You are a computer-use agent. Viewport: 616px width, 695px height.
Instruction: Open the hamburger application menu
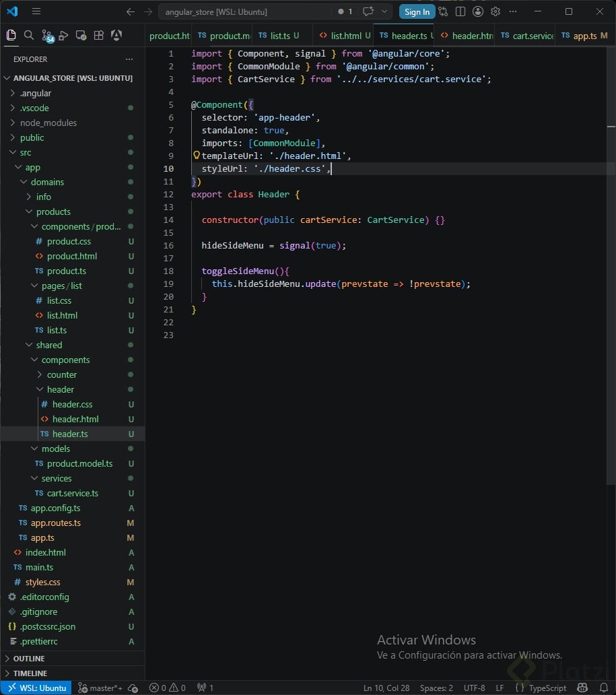[x=36, y=11]
